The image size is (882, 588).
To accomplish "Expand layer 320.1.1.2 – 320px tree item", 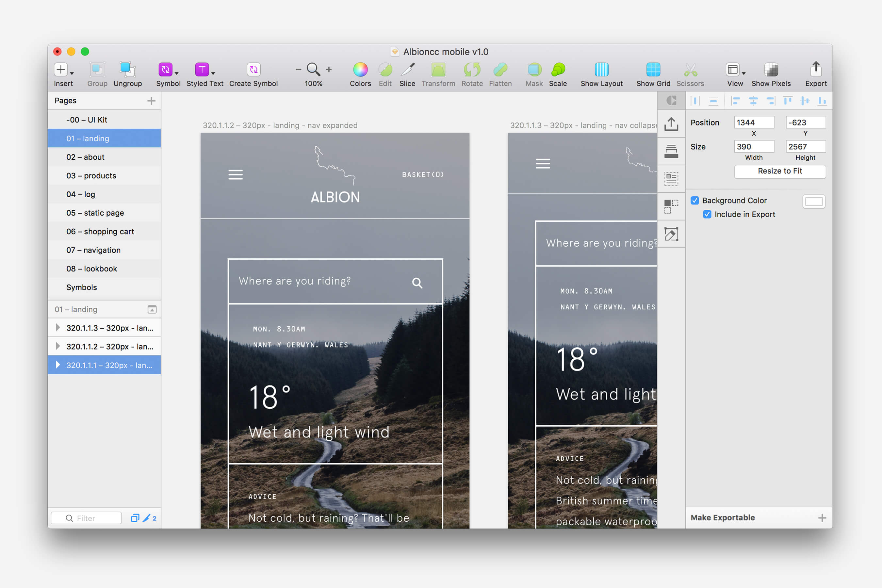I will [x=58, y=347].
